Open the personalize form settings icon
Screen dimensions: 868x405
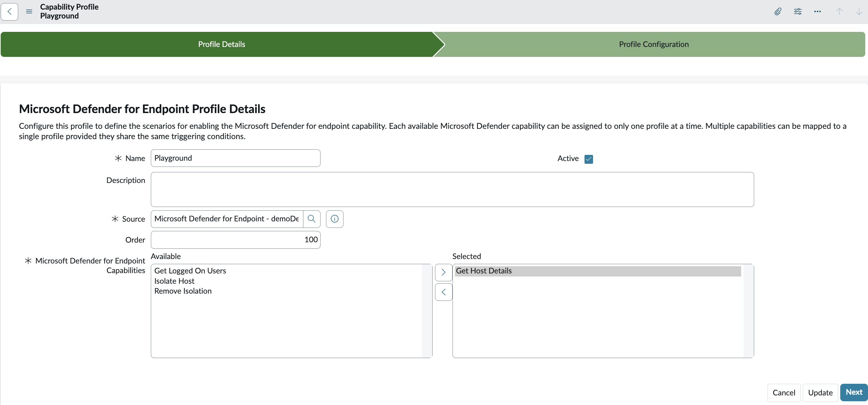pyautogui.click(x=798, y=12)
